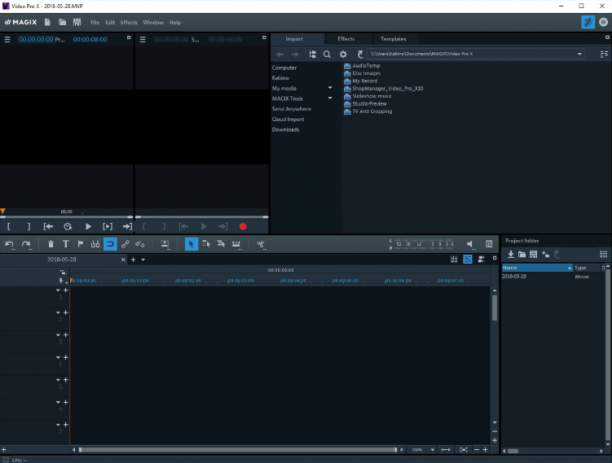612x463 pixels.
Task: Open dropdown arrow next to add-movie plus
Action: point(143,260)
